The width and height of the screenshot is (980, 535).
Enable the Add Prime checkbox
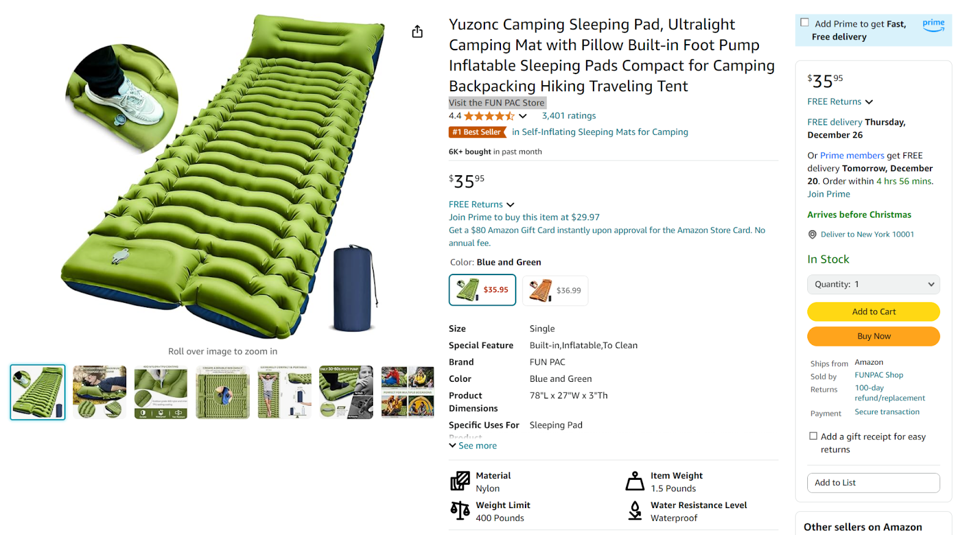[805, 21]
